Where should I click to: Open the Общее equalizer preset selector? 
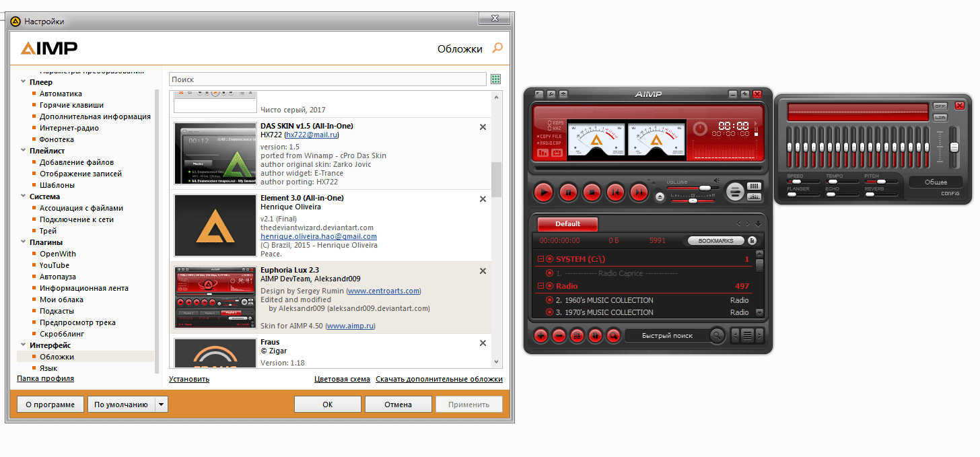pos(936,182)
